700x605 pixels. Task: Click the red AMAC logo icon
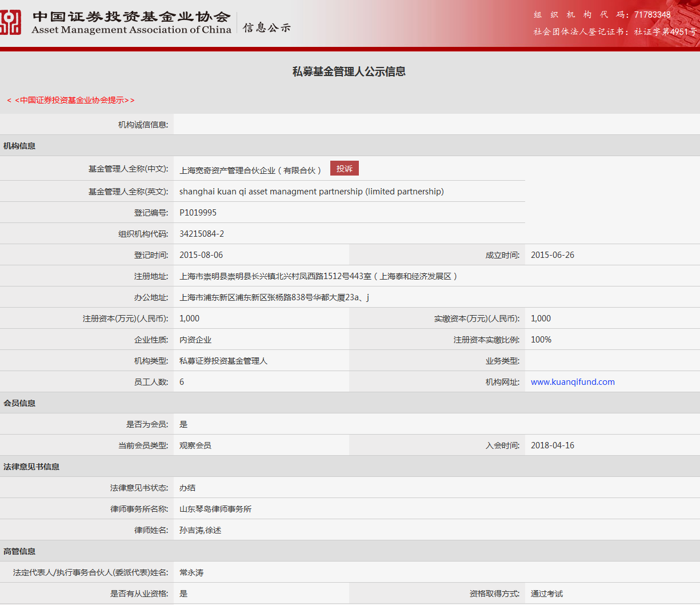(x=10, y=22)
